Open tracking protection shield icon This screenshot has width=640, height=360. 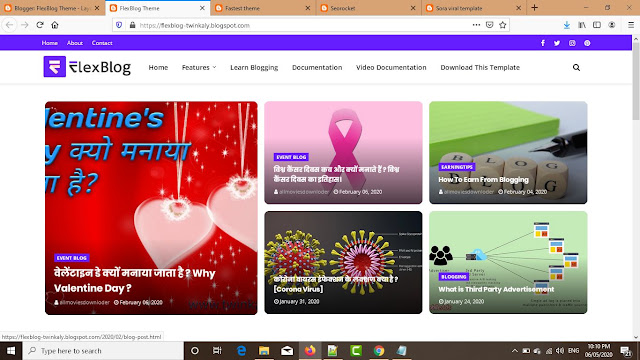click(119, 25)
